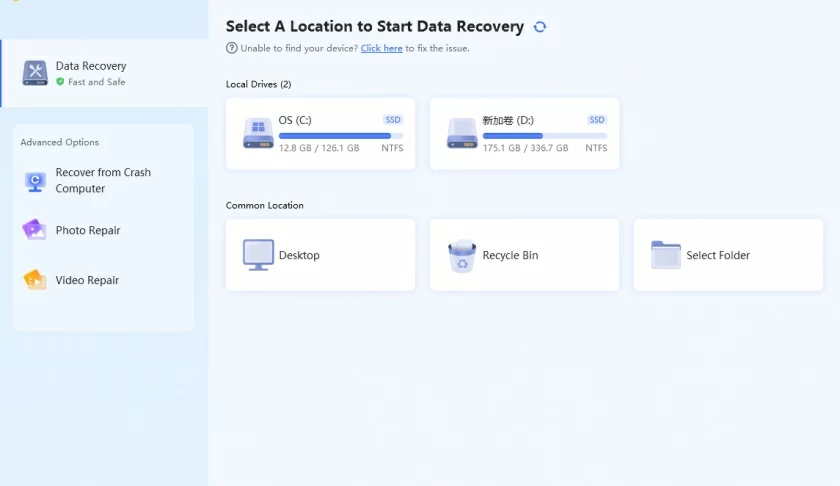
Task: Click the refresh icon beside the heading
Action: [x=540, y=27]
